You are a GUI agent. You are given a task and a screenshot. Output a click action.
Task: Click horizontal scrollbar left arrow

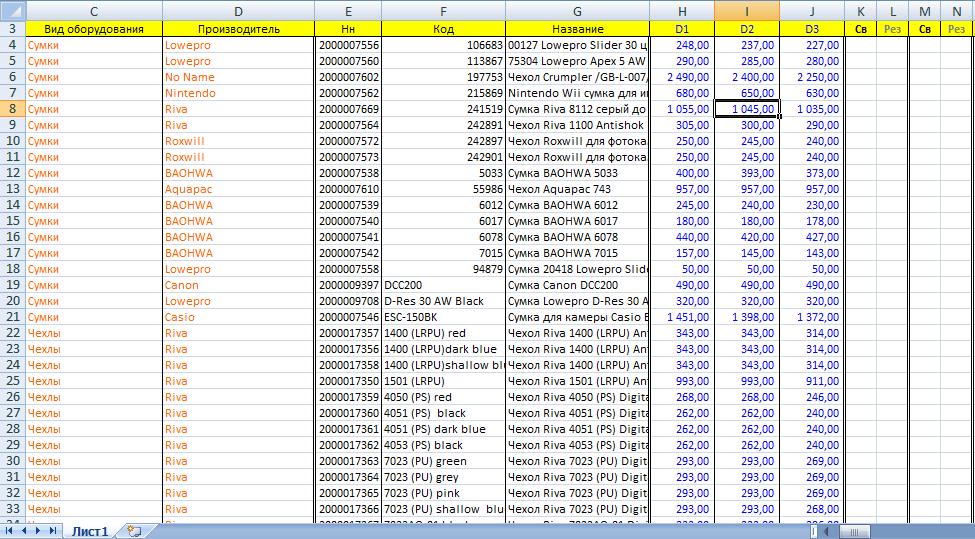tap(827, 532)
